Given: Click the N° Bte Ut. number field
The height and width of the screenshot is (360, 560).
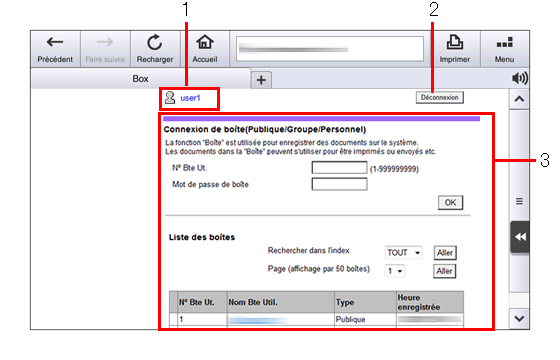Looking at the screenshot, I should tap(339, 168).
